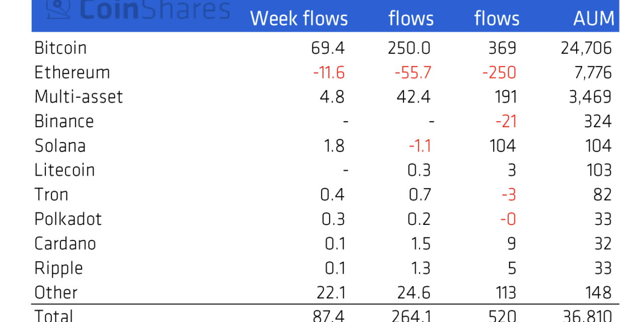Select the Tron row label
This screenshot has height=322, width=644.
pos(51,195)
